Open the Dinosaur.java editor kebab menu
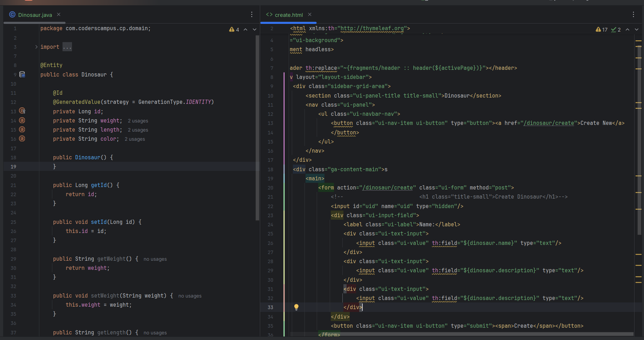The height and width of the screenshot is (340, 644). [x=252, y=14]
